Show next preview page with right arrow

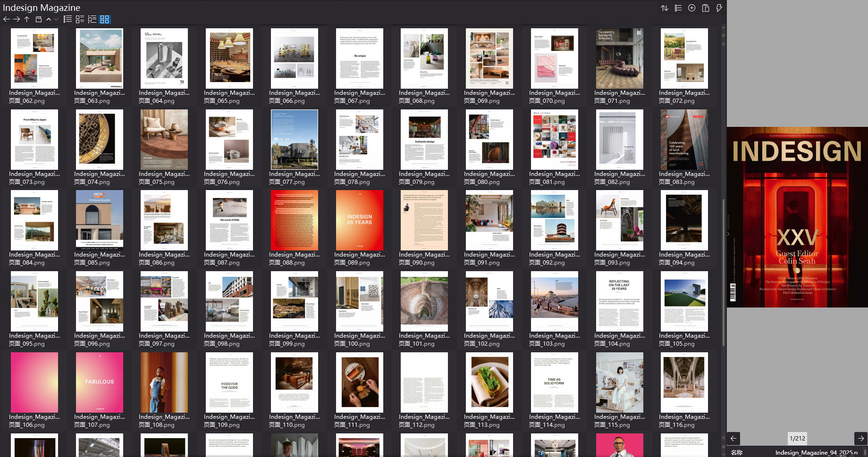tap(860, 438)
